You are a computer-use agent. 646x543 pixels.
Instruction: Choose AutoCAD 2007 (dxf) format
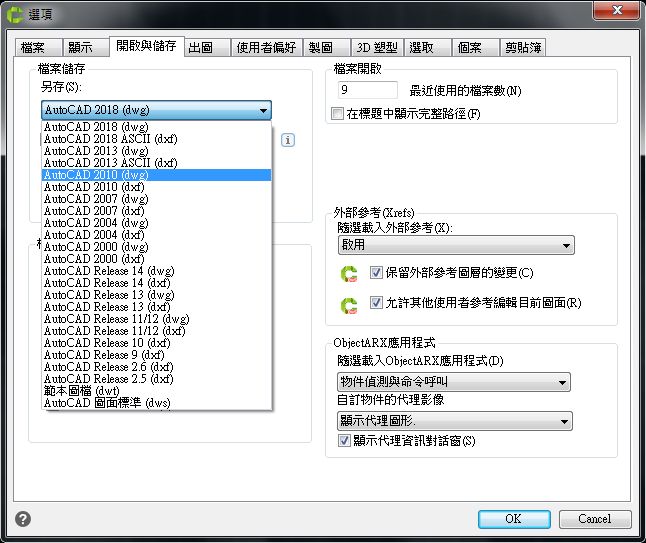click(157, 211)
